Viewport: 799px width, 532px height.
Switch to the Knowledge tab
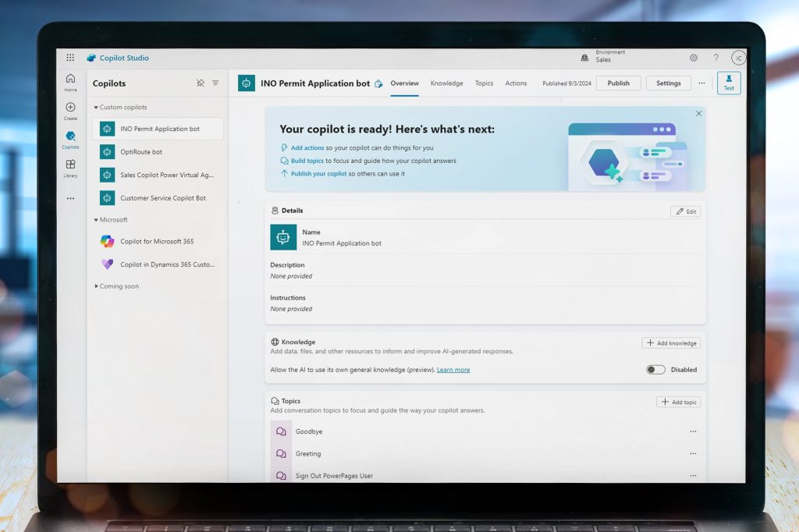[447, 83]
